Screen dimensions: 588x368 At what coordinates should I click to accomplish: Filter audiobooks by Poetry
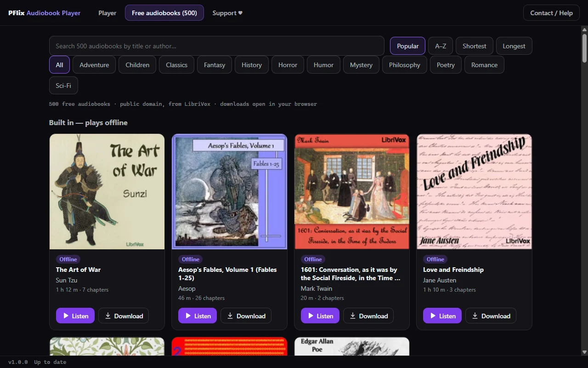(x=446, y=65)
